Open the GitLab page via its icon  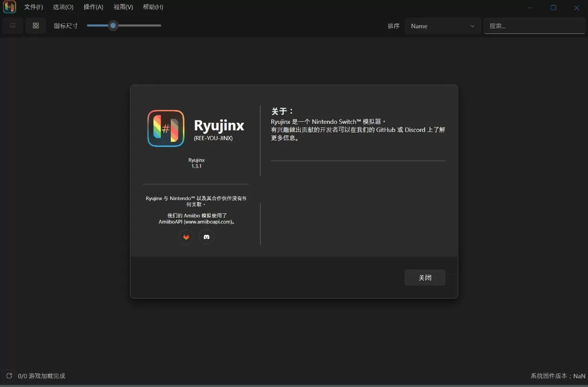[x=186, y=236]
